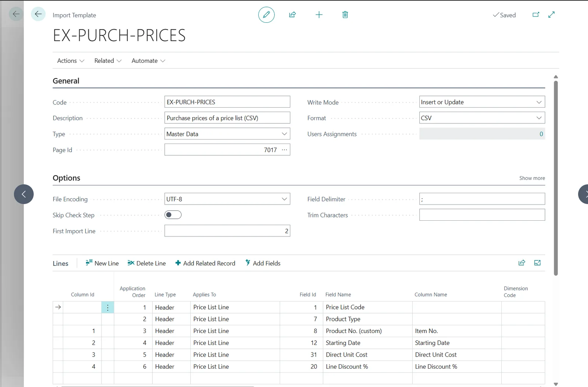The image size is (588, 387).
Task: Click the Application Order column header
Action: (x=132, y=292)
